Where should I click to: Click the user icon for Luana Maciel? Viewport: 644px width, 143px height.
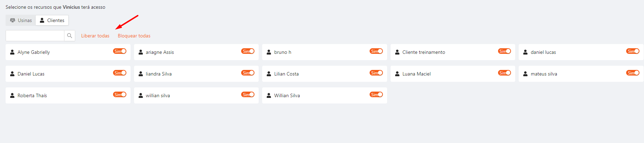[397, 74]
